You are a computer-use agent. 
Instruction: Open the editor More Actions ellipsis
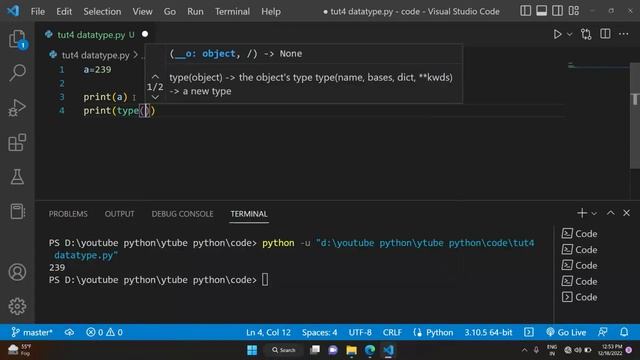(x=624, y=34)
